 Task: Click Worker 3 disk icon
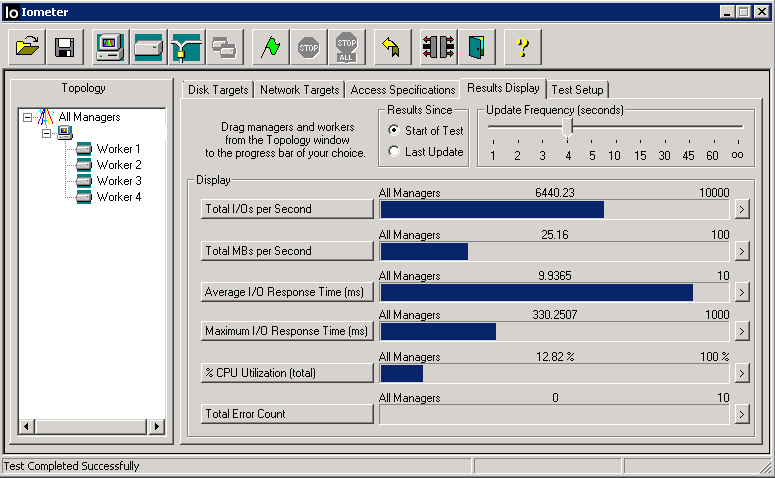84,180
